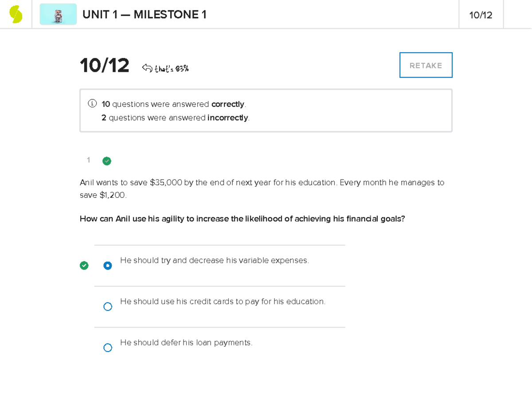Viewport: 532px width, 411px height.
Task: Click the filled radio for decrease variable expenses
Action: (108, 266)
